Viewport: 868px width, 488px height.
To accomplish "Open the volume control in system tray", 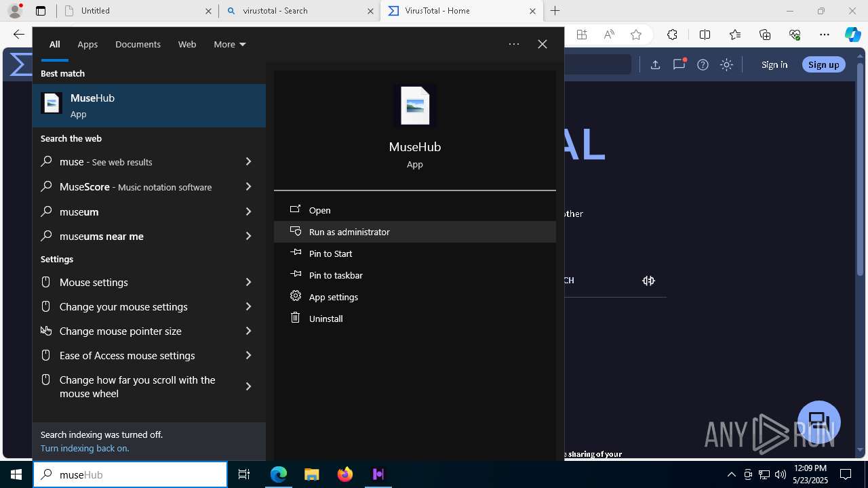I will click(780, 474).
